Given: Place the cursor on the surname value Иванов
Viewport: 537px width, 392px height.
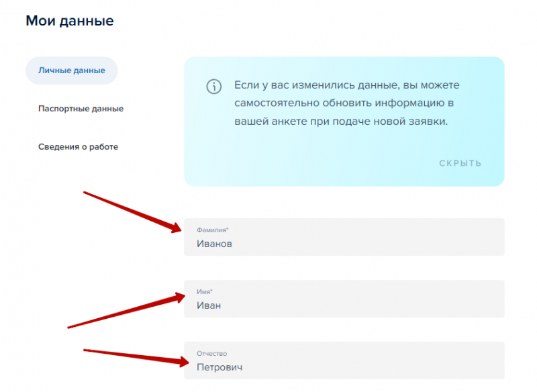Looking at the screenshot, I should 214,244.
